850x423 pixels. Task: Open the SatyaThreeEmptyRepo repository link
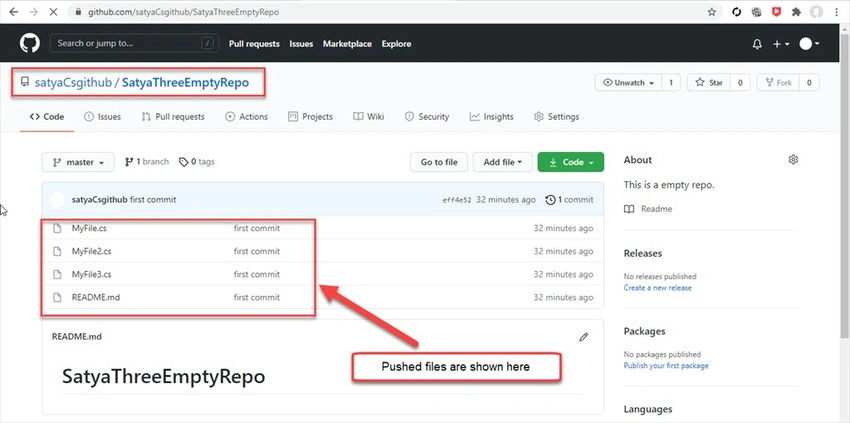[x=185, y=82]
